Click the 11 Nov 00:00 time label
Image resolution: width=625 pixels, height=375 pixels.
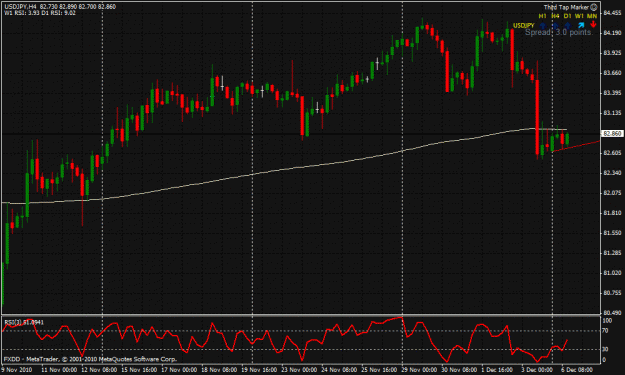[x=59, y=370]
